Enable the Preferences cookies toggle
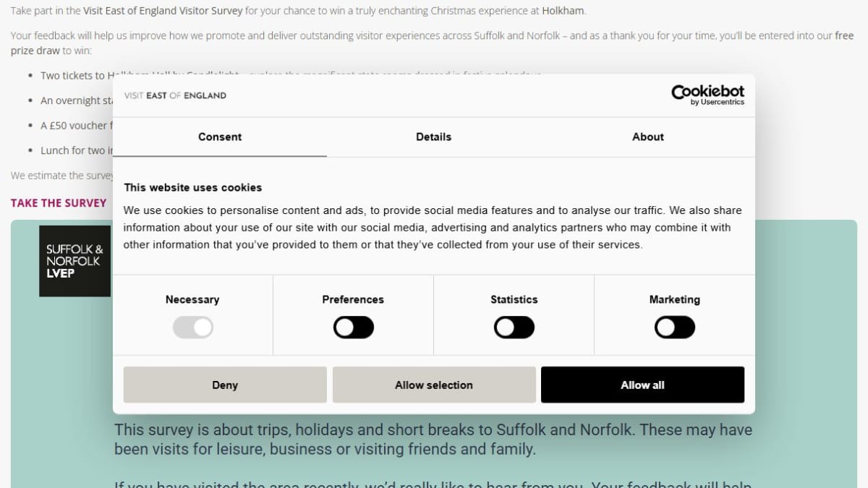868x488 pixels. point(354,328)
